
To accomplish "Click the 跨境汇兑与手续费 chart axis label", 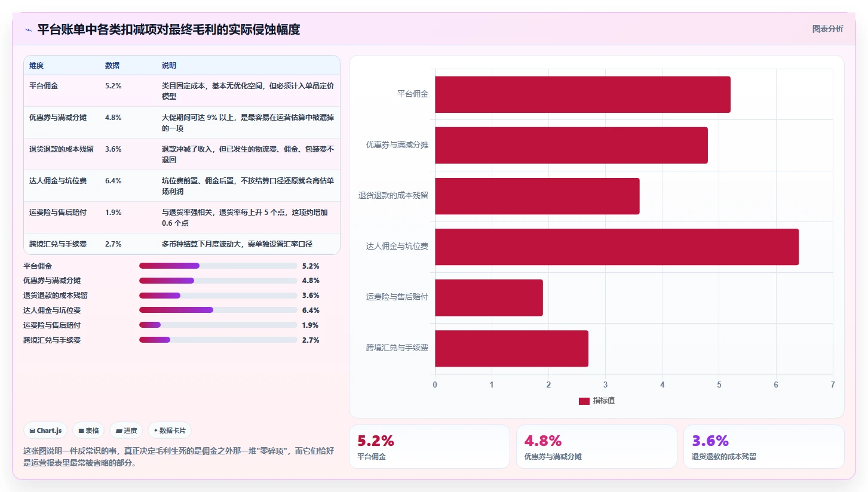I will 397,348.
